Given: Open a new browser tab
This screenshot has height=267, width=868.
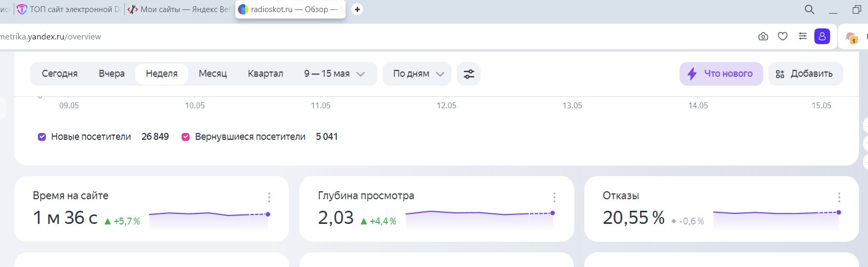Looking at the screenshot, I should click(x=357, y=9).
